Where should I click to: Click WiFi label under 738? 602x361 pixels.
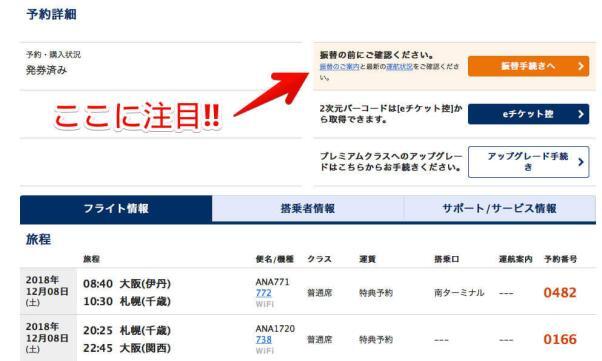pyautogui.click(x=265, y=351)
